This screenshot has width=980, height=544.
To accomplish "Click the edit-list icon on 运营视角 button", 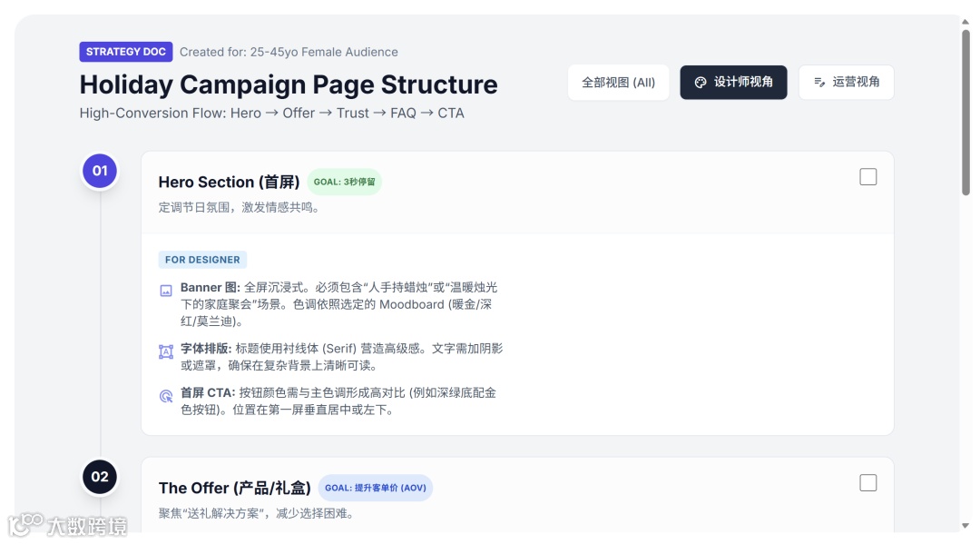I will point(819,82).
